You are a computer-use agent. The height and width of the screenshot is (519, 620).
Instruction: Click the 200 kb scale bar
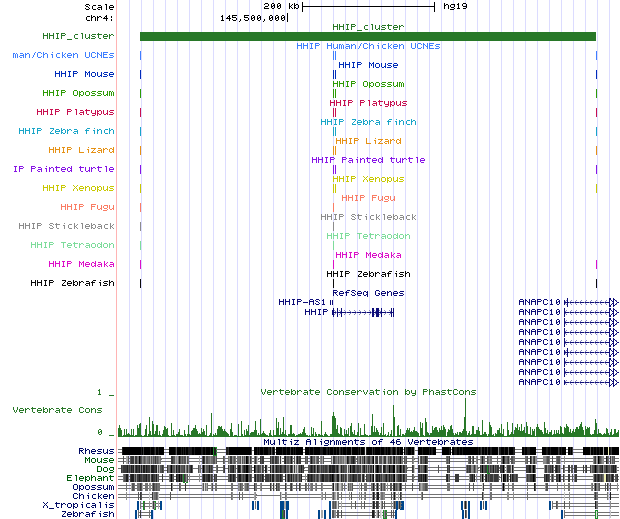(x=368, y=6)
